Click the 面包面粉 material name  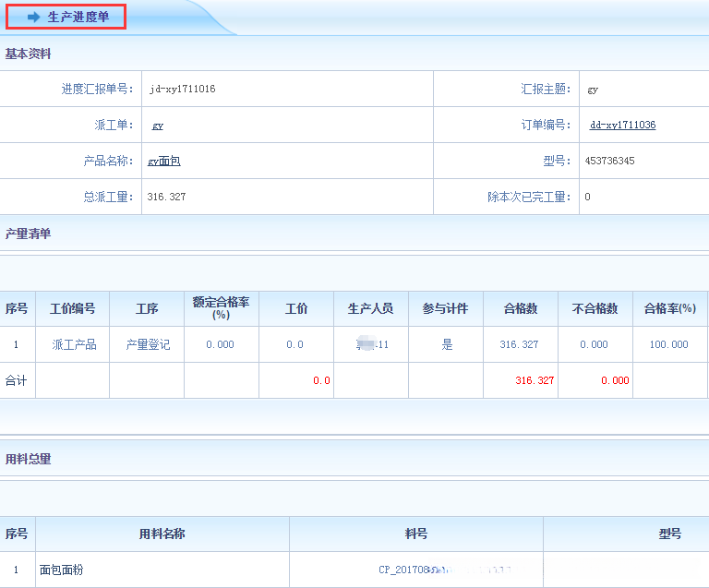click(x=61, y=570)
